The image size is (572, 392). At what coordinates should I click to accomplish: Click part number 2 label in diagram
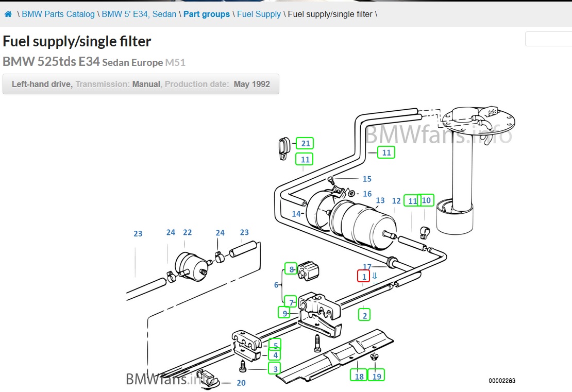click(365, 315)
